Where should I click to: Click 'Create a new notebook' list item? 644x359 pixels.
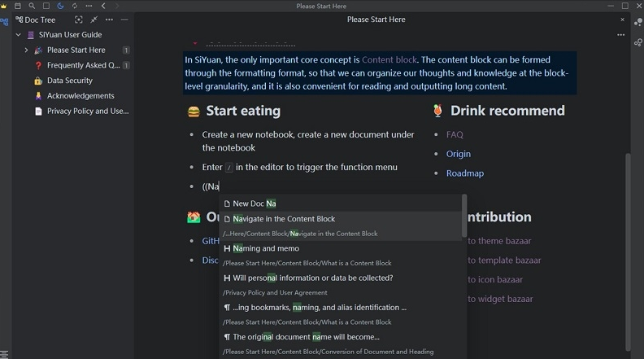click(308, 141)
